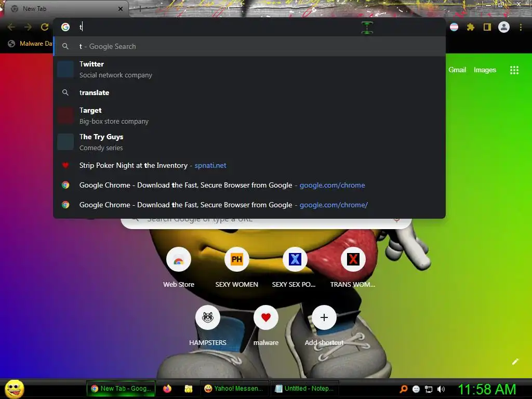Open a new tab with plus button
Viewport: 532px width, 399px height.
click(x=140, y=9)
